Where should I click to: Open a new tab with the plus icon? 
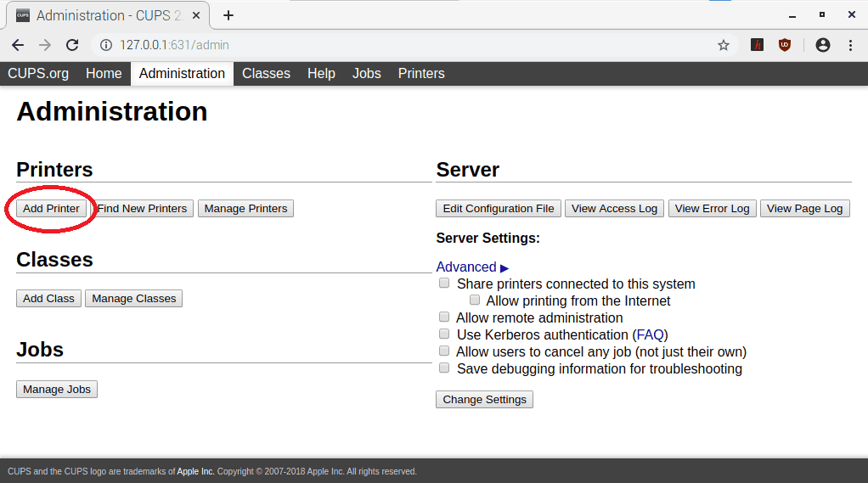[228, 15]
